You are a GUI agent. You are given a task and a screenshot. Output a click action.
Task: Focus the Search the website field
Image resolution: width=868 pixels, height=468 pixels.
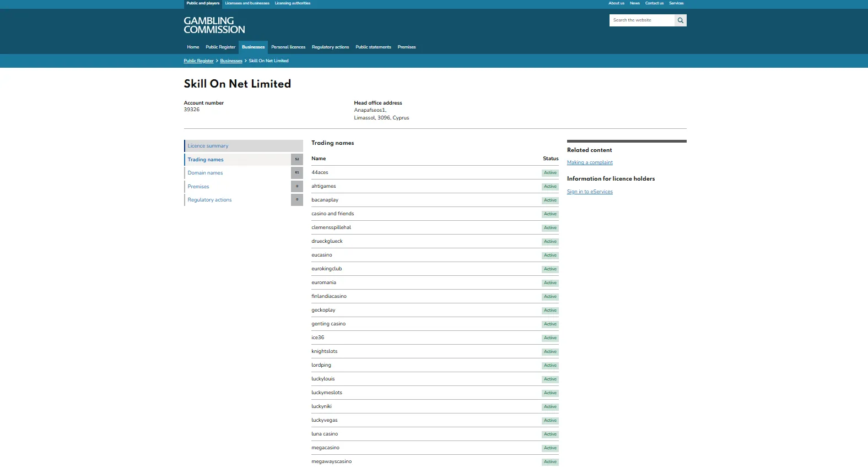coord(642,20)
